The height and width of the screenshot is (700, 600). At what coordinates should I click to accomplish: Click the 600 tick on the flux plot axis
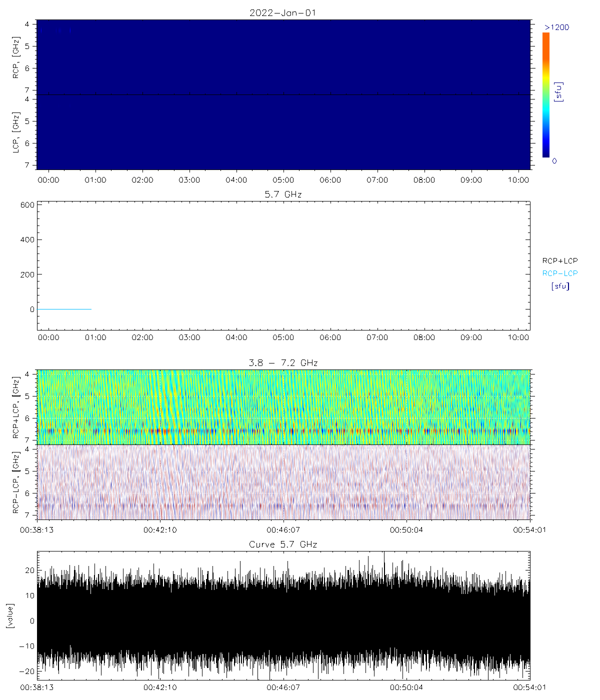(28, 205)
